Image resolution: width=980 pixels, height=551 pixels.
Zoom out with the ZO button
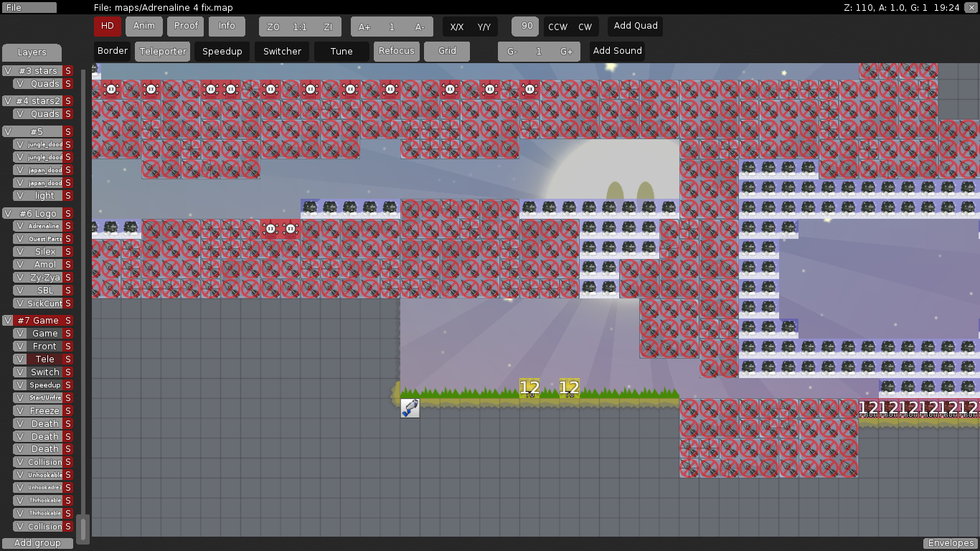pos(273,27)
